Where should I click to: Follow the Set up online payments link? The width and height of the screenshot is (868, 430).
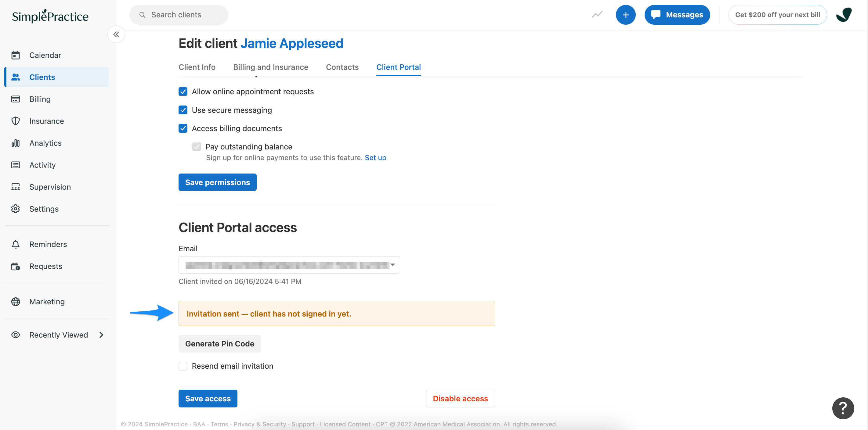(375, 158)
